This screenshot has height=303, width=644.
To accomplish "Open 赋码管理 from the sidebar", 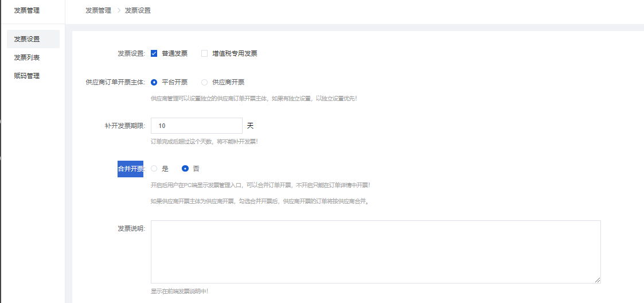I will (27, 76).
